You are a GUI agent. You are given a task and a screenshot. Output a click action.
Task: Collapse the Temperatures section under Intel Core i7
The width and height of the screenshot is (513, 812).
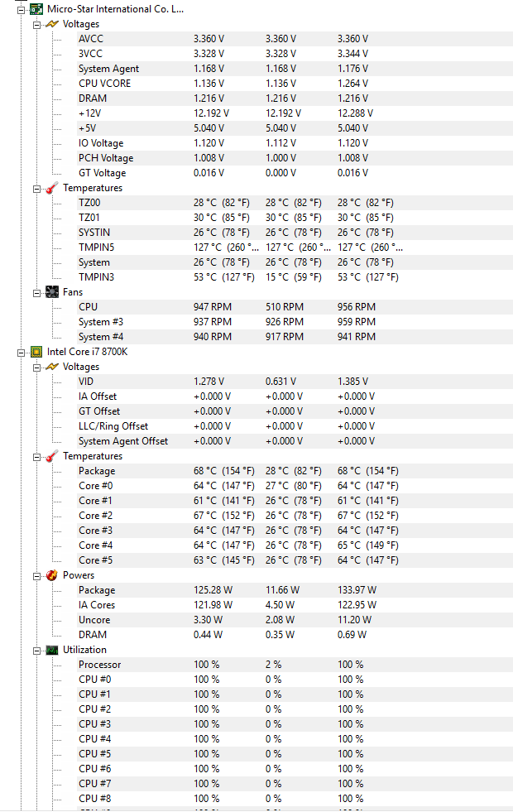36,457
